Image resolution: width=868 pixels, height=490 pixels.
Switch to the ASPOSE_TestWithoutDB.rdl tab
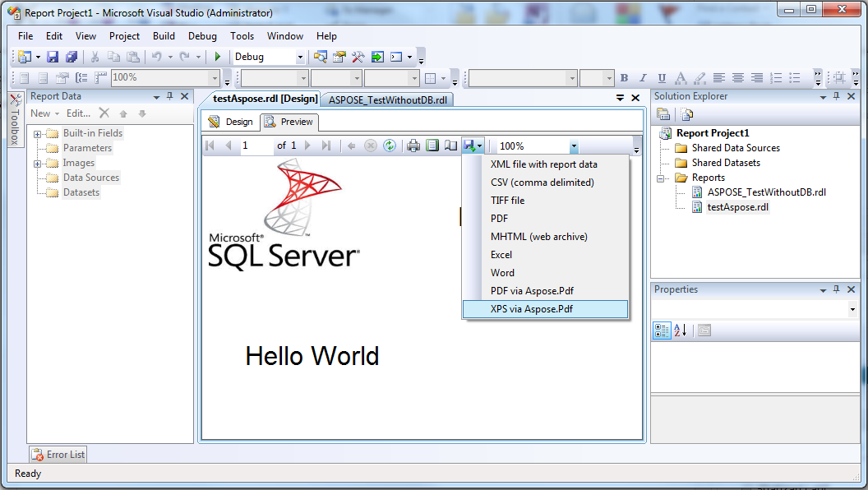(387, 99)
